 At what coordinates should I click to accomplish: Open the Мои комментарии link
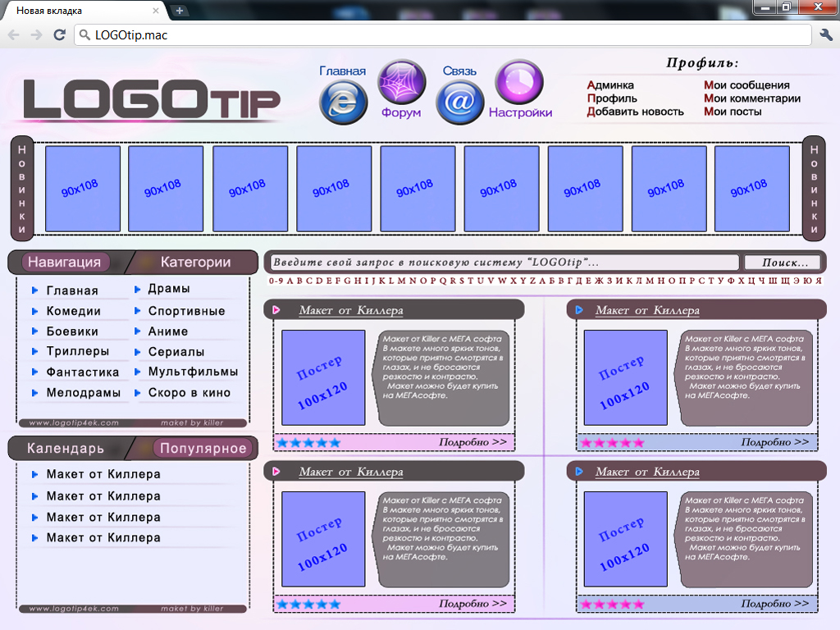coord(752,98)
